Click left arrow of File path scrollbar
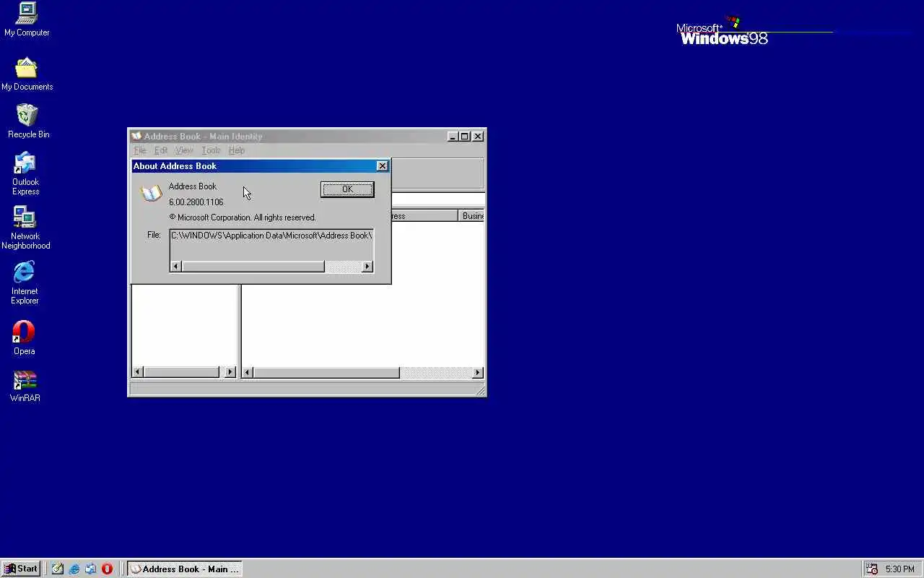The width and height of the screenshot is (924, 578). click(x=175, y=267)
